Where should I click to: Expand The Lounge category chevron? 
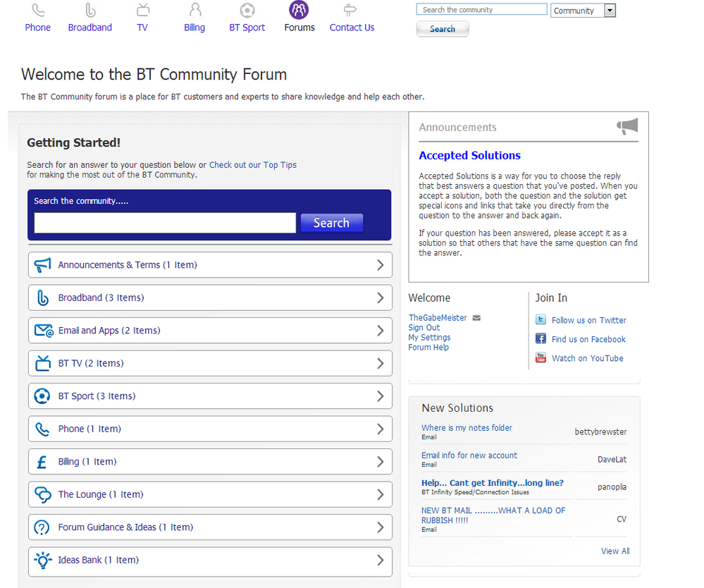381,494
